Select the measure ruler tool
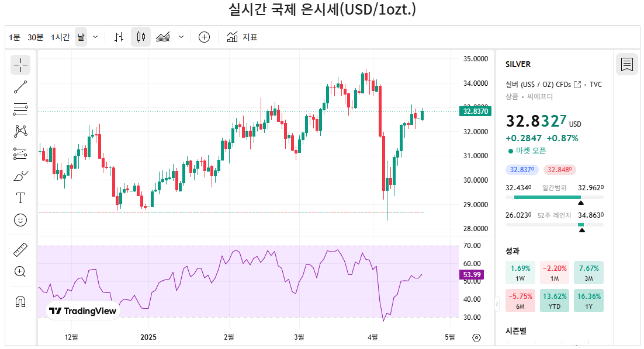Image resolution: width=644 pixels, height=349 pixels. point(20,249)
